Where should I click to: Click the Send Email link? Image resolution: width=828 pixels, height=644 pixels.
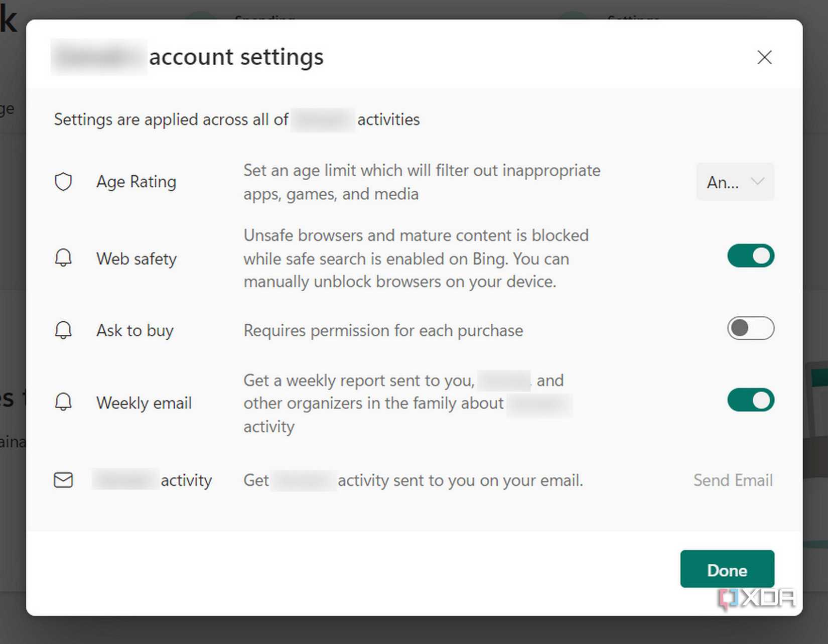pyautogui.click(x=733, y=480)
